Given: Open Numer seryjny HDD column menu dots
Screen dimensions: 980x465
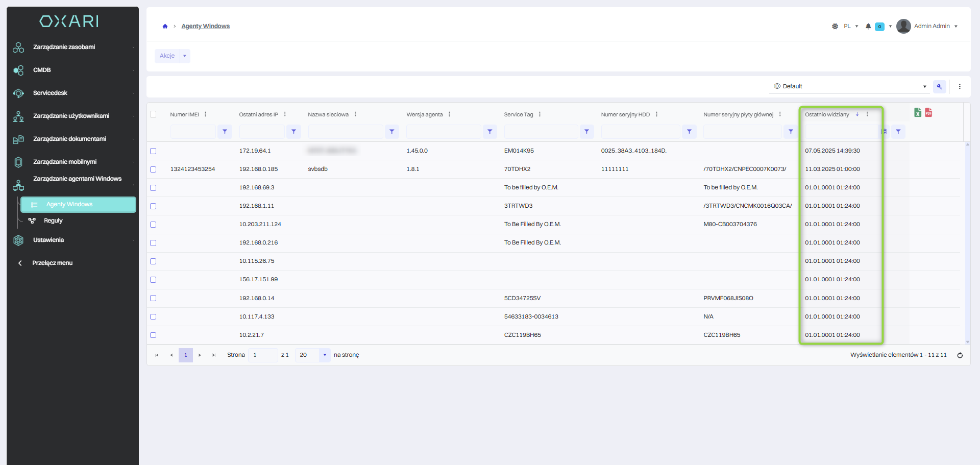Looking at the screenshot, I should (x=656, y=114).
